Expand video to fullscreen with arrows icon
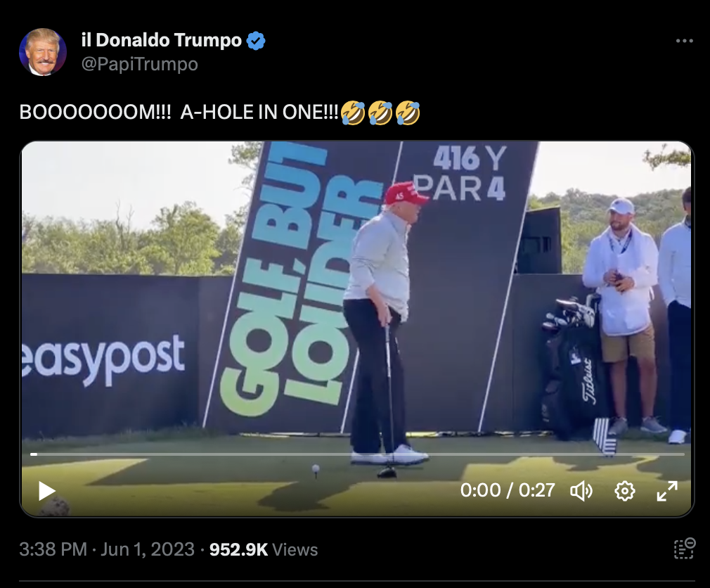The image size is (710, 588). (x=667, y=491)
